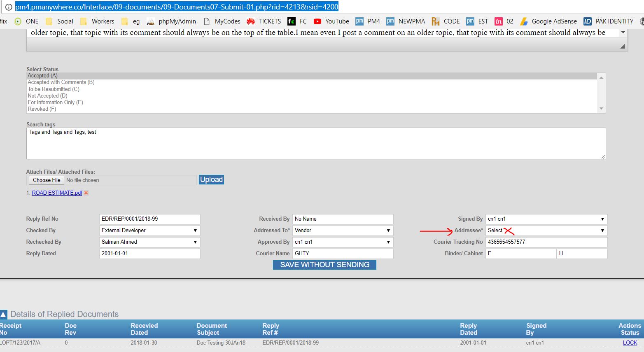Image resolution: width=644 pixels, height=352 pixels.
Task: Open the Signed By dropdown
Action: click(546, 219)
